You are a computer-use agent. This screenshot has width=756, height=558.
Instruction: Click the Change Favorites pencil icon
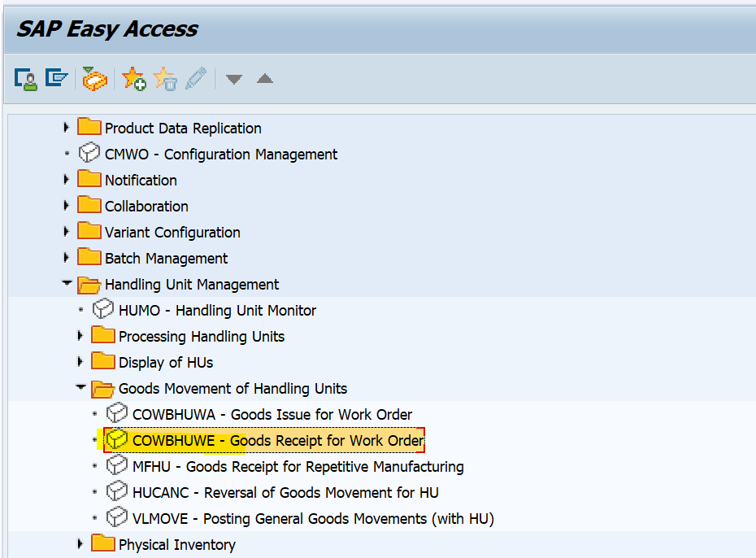(195, 79)
